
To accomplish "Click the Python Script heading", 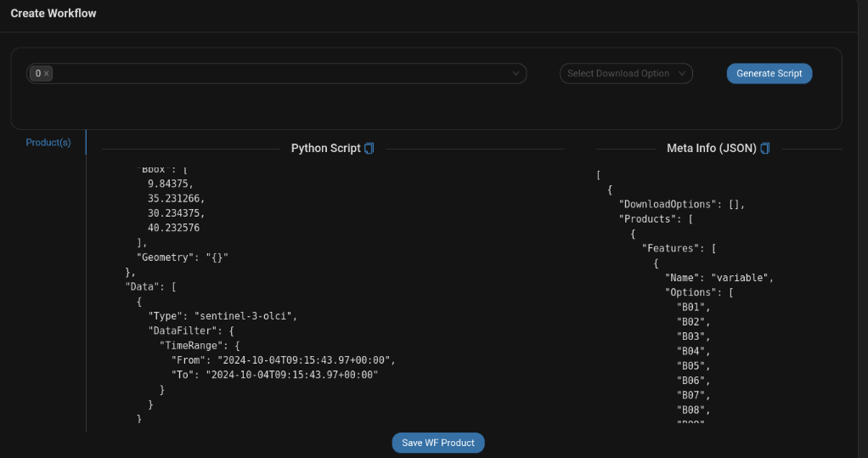I will 325,149.
